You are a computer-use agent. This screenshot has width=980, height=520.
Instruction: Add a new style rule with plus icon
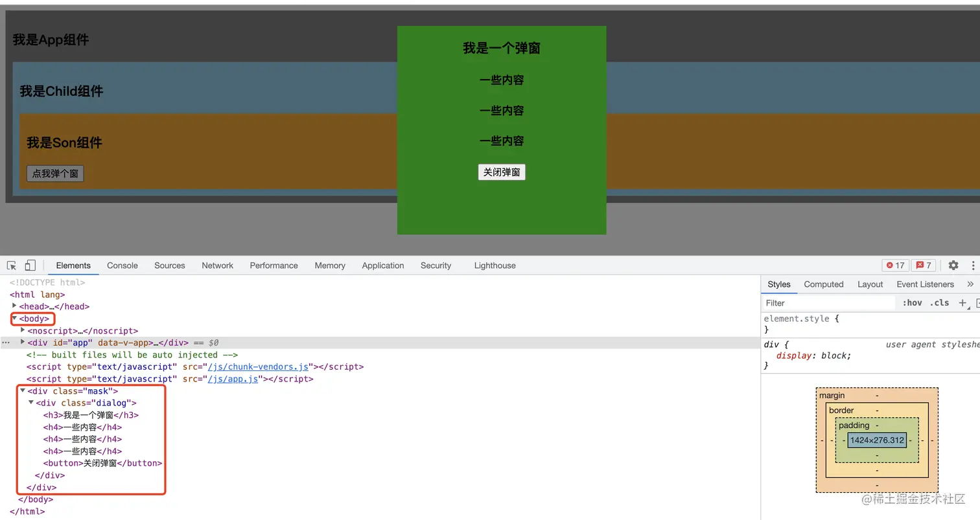coord(962,302)
